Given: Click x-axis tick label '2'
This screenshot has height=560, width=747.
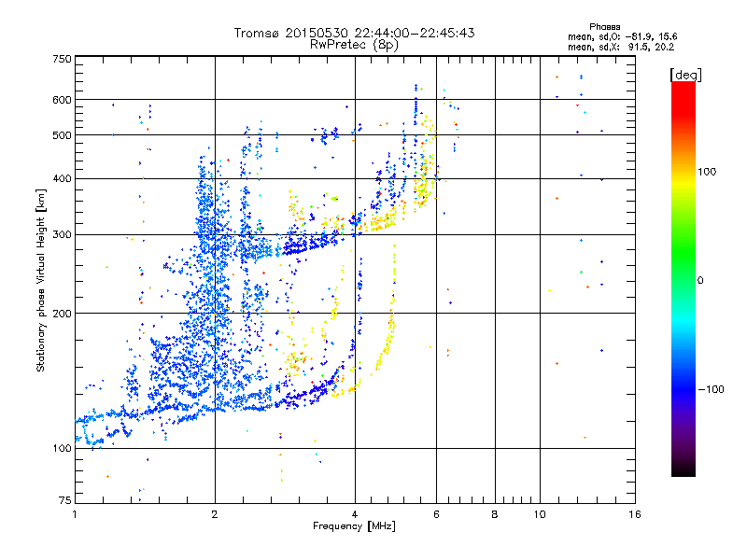Looking at the screenshot, I should pyautogui.click(x=215, y=514).
